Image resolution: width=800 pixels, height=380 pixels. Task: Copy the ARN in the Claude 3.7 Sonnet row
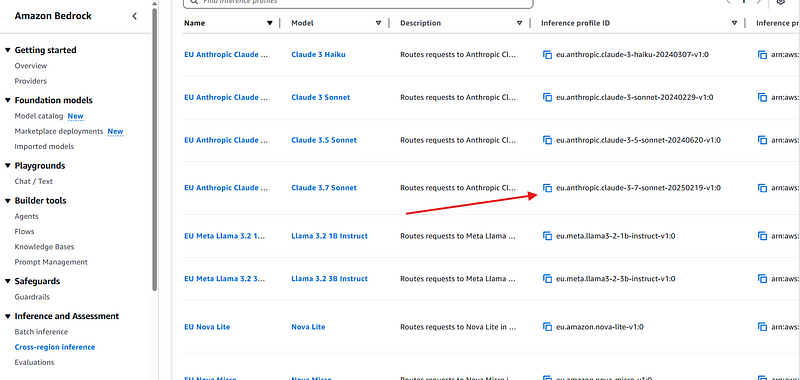[762, 188]
